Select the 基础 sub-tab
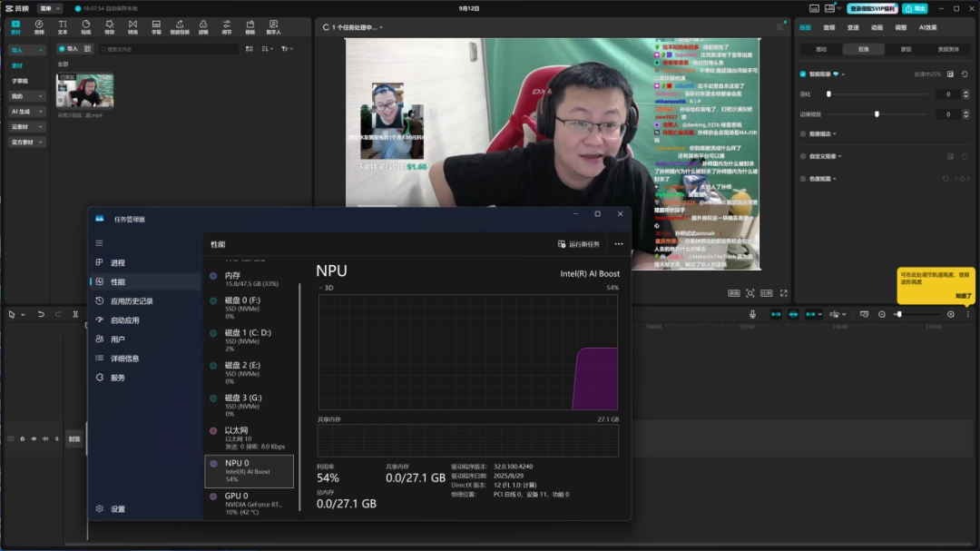Image resolution: width=980 pixels, height=551 pixels. point(821,49)
